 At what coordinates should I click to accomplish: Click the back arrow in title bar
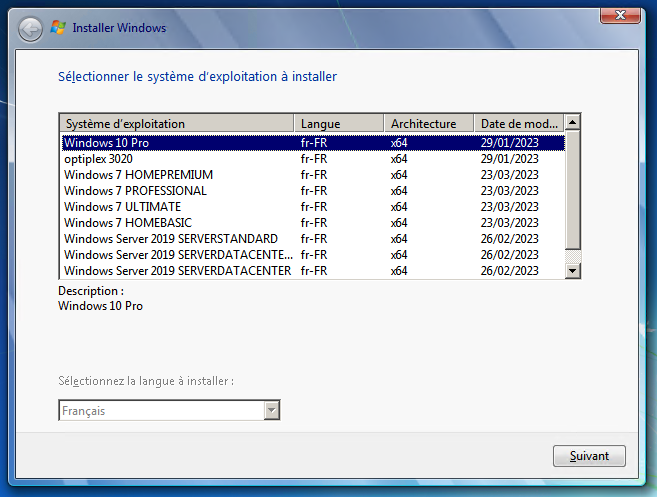(x=30, y=29)
